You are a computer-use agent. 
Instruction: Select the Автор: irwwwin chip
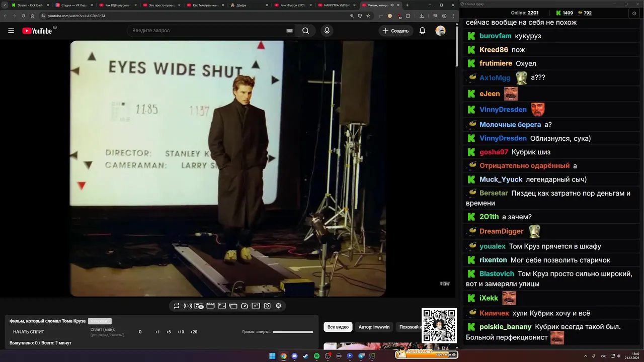click(374, 327)
